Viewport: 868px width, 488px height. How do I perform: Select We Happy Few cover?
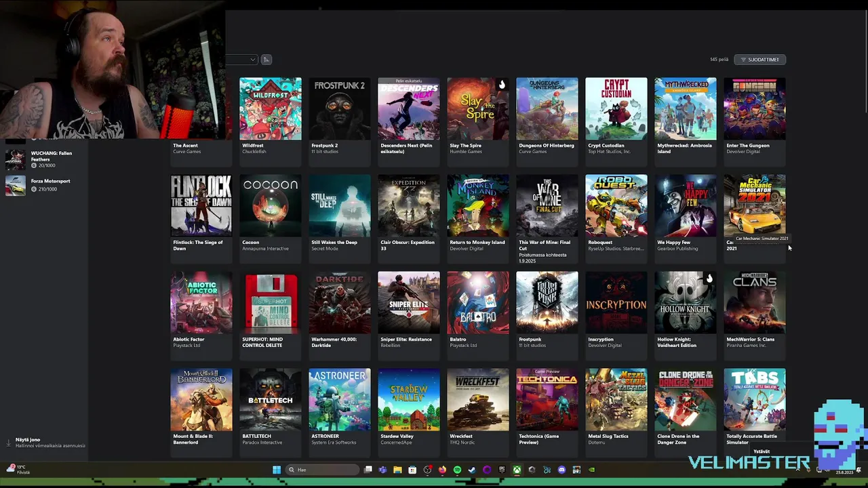click(686, 206)
